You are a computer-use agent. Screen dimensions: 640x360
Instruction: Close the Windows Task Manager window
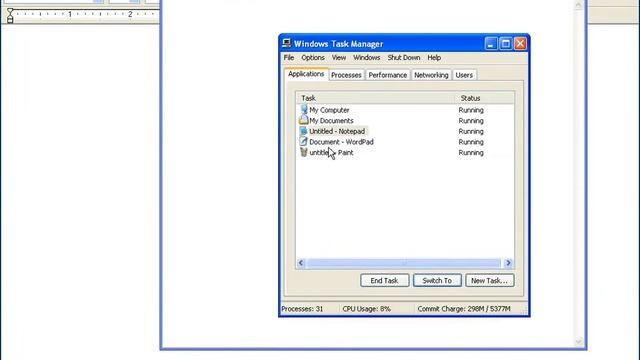[x=520, y=43]
